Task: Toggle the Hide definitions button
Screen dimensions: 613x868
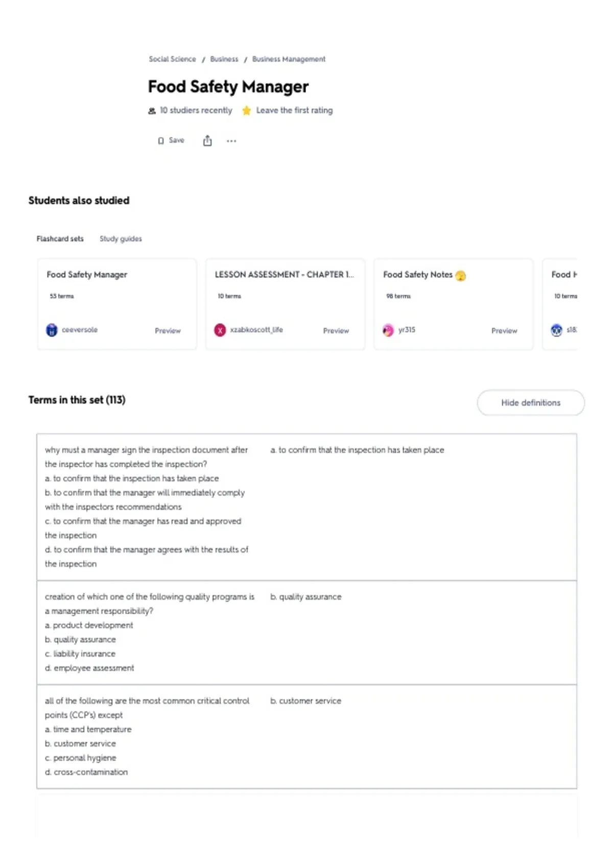Action: click(531, 403)
